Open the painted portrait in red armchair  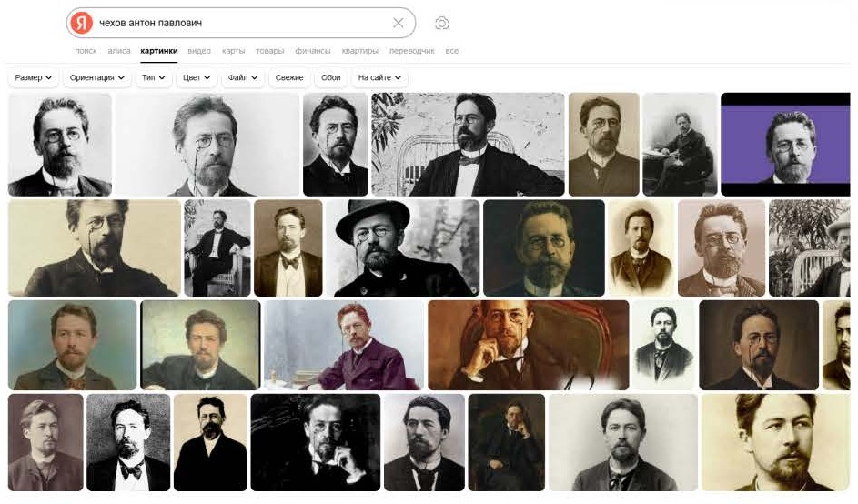click(x=528, y=346)
